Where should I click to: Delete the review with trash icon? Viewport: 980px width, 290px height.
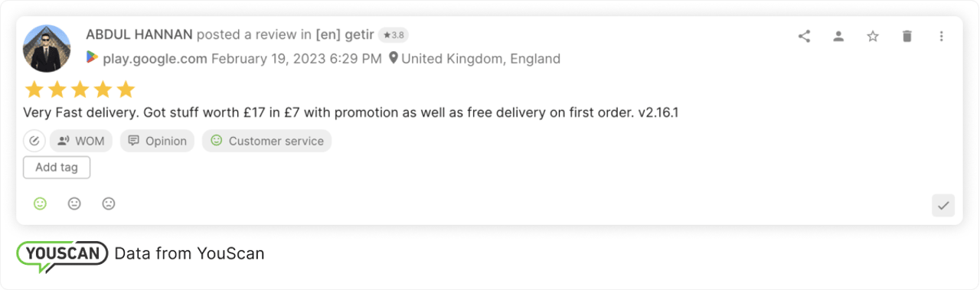click(907, 36)
